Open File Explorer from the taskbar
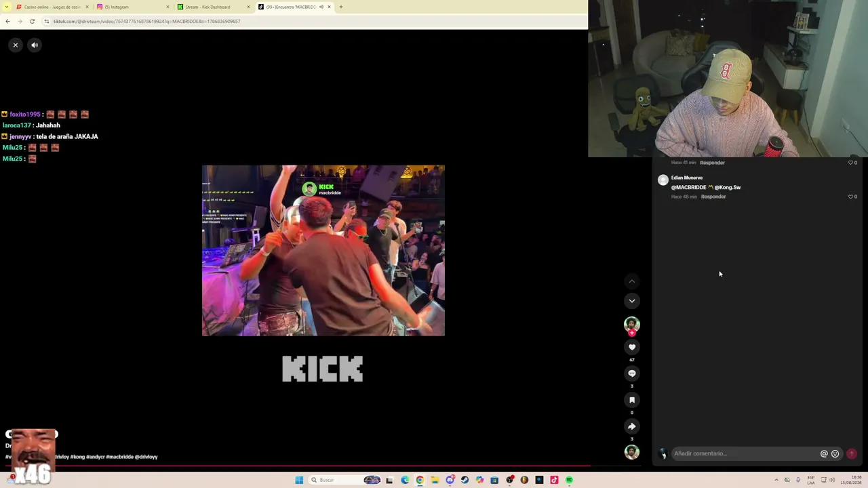868x488 pixels. (435, 480)
